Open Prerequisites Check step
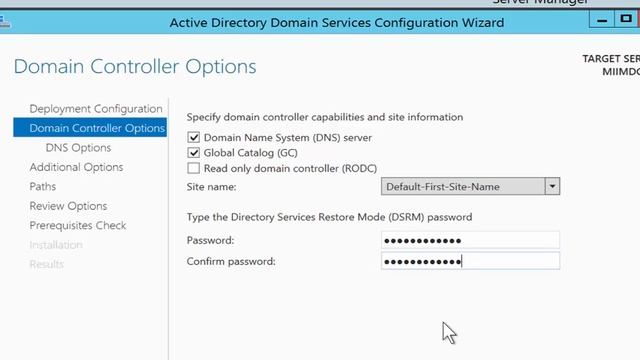This screenshot has height=360, width=640. point(78,225)
